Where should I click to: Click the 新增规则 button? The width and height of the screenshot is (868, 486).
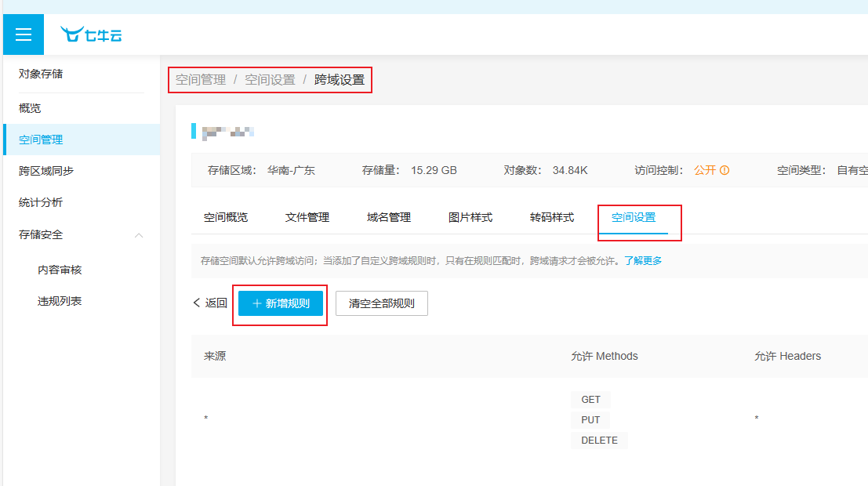[281, 303]
